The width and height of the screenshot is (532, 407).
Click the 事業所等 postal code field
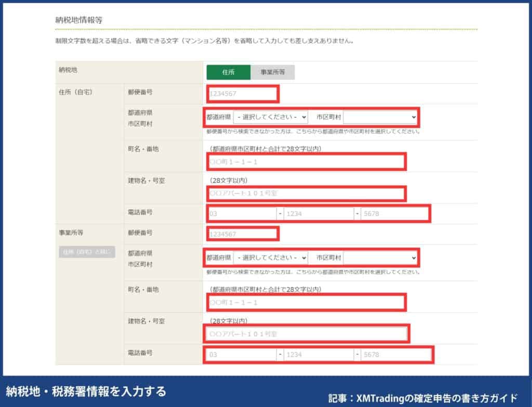[243, 234]
